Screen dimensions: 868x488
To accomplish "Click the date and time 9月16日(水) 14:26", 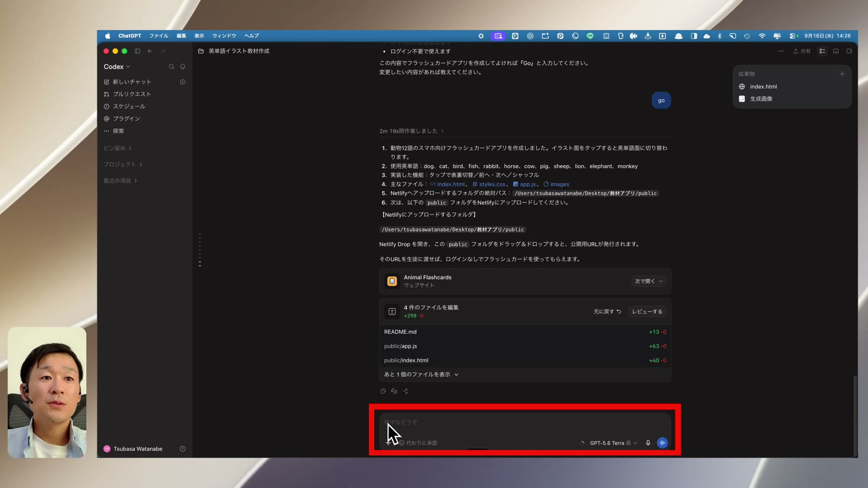I will click(x=827, y=36).
